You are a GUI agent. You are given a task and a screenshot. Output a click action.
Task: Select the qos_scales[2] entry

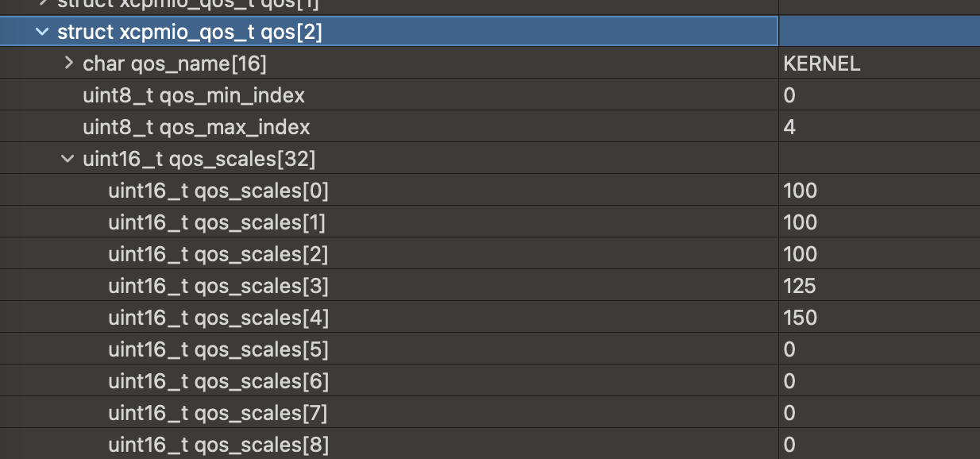pos(218,254)
